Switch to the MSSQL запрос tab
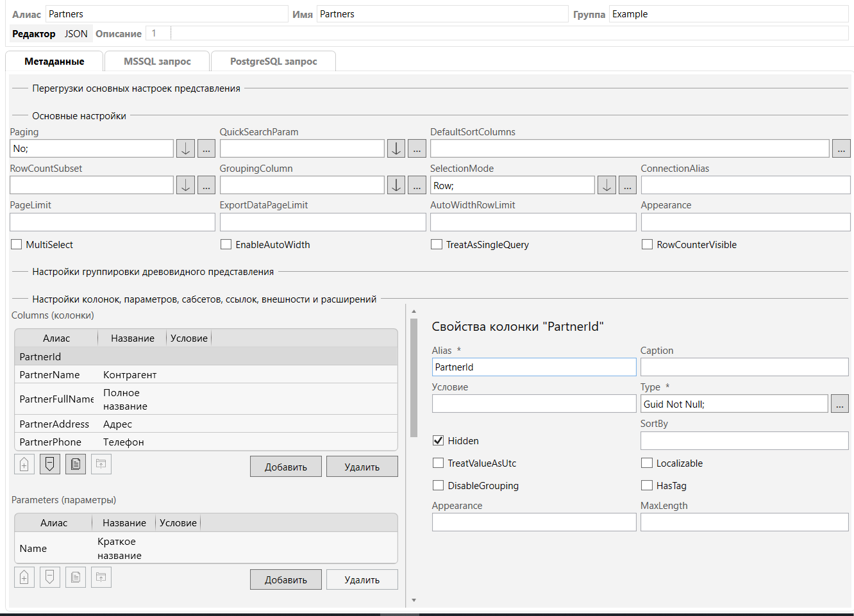854x616 pixels. (x=157, y=62)
